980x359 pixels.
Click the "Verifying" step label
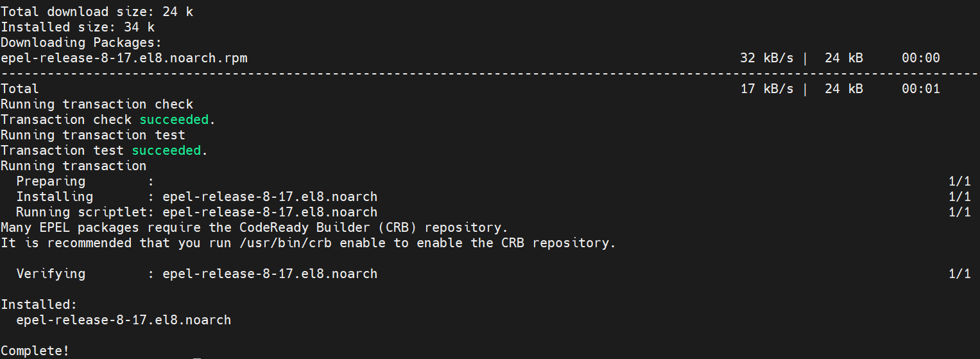(51, 274)
